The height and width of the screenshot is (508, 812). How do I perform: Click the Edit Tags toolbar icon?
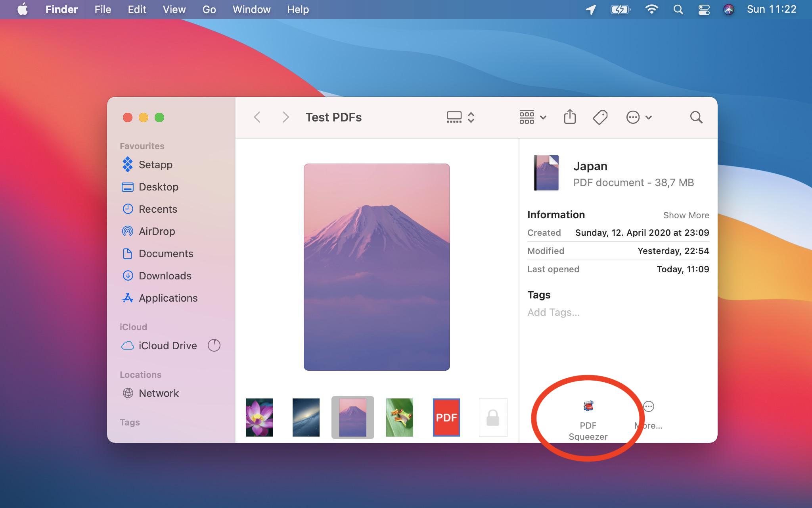coord(600,117)
